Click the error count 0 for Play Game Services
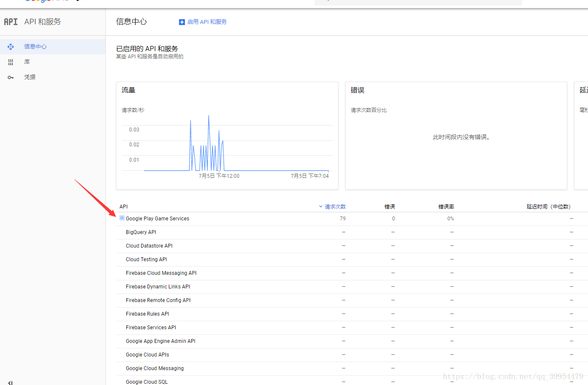 [x=394, y=219]
